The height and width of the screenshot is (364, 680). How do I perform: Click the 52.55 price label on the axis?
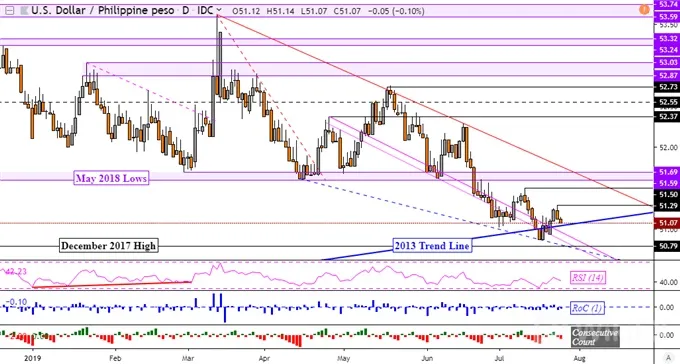tap(668, 102)
